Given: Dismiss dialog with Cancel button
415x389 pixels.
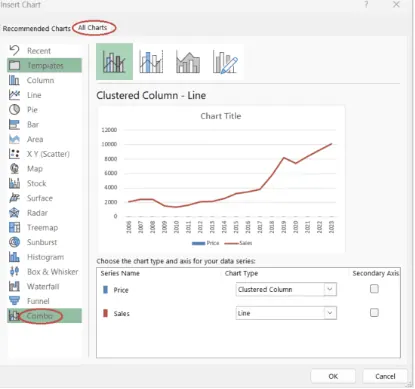Looking at the screenshot, I should pos(385,376).
